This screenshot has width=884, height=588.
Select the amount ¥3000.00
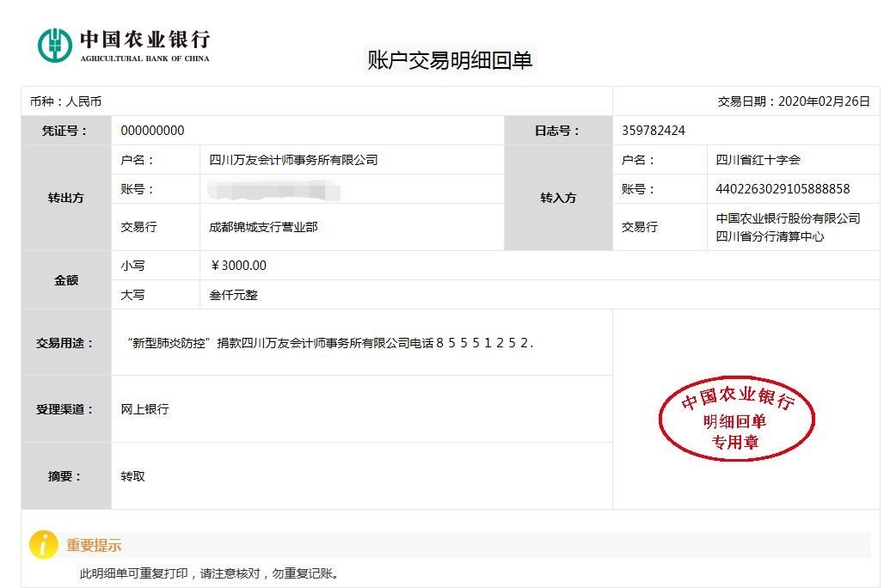coord(238,266)
